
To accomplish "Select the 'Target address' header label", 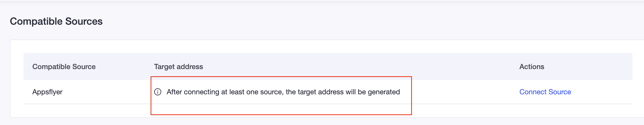I will [178, 67].
